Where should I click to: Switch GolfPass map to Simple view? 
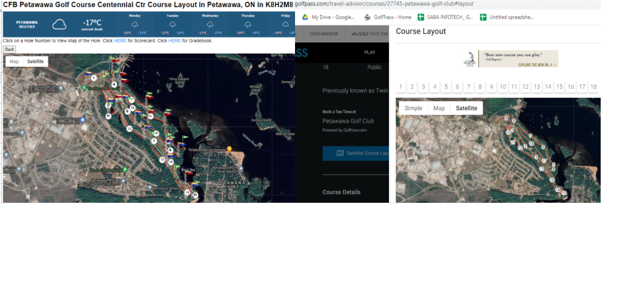pyautogui.click(x=413, y=108)
